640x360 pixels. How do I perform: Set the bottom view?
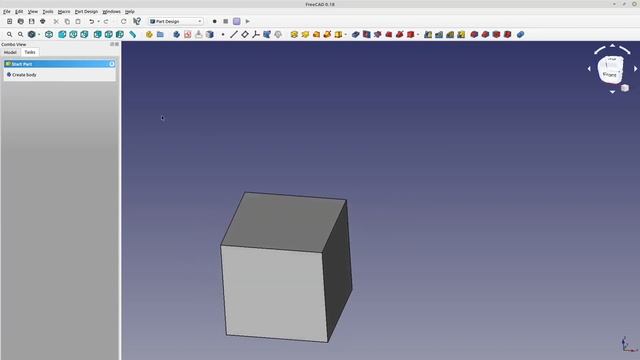click(x=109, y=35)
